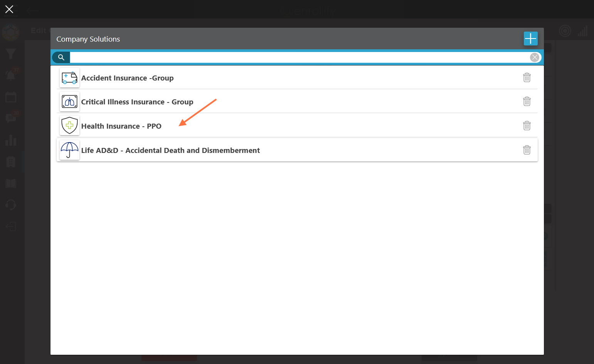
Task: Focus the Company Solutions search field
Action: [x=300, y=57]
